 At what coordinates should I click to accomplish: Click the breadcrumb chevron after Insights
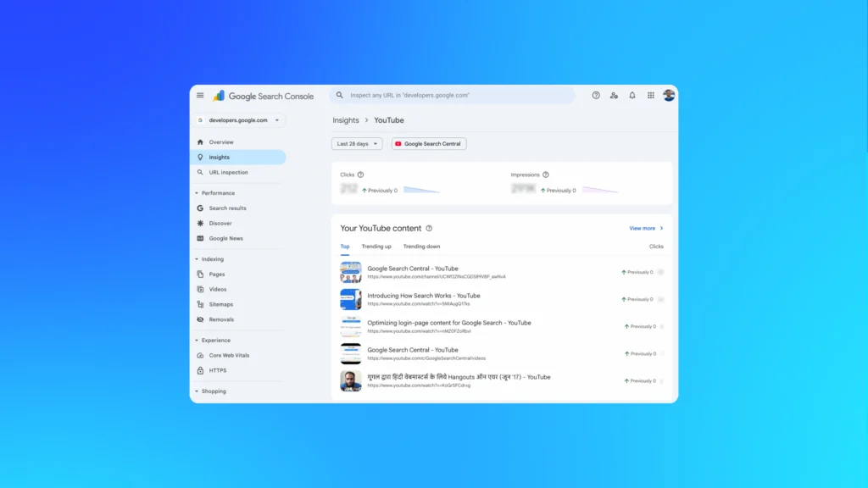366,120
